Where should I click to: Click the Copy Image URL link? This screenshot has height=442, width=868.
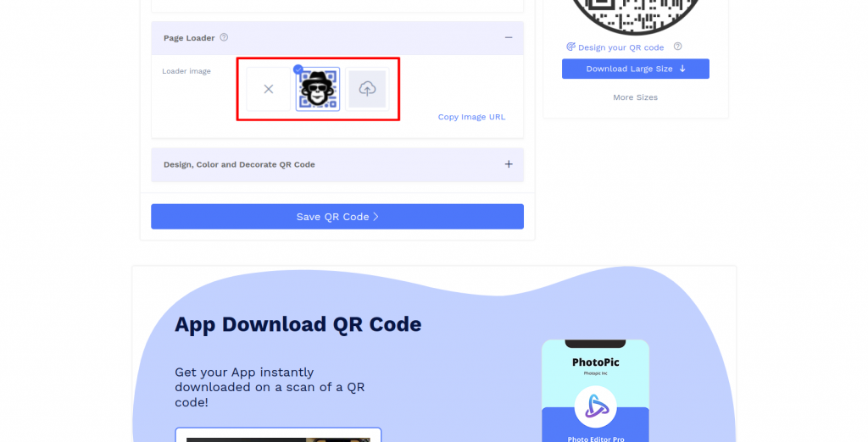click(471, 117)
